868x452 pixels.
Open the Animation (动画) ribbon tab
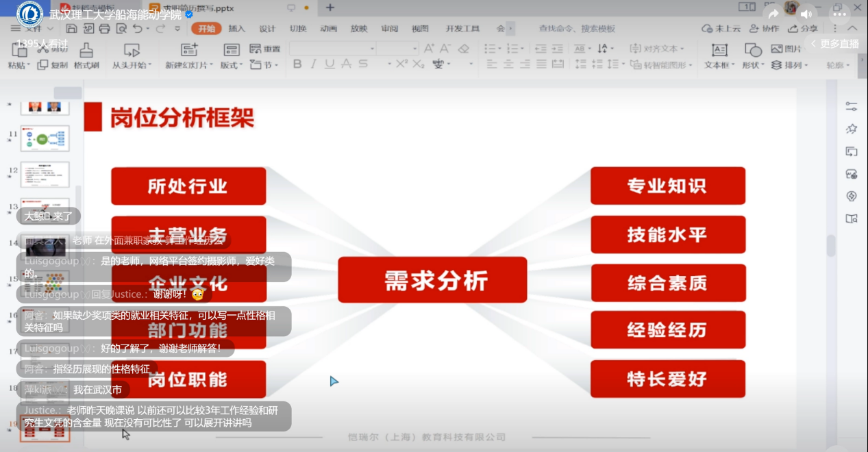[x=328, y=29]
